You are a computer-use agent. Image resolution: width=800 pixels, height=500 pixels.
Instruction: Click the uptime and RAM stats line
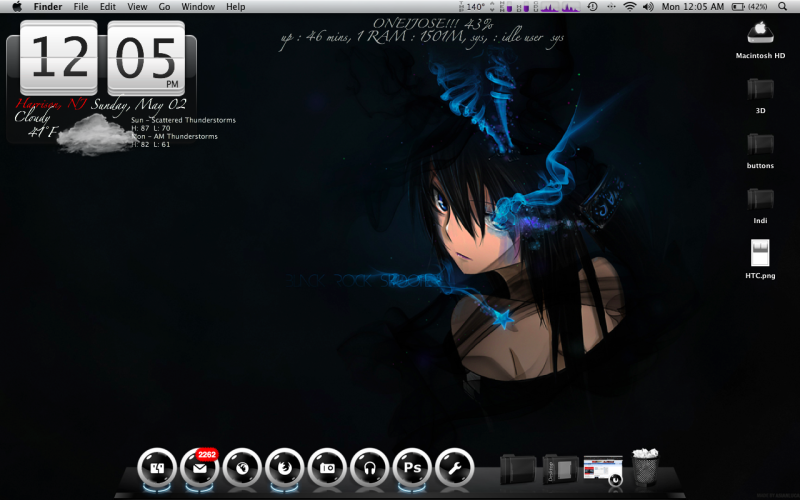(421, 38)
